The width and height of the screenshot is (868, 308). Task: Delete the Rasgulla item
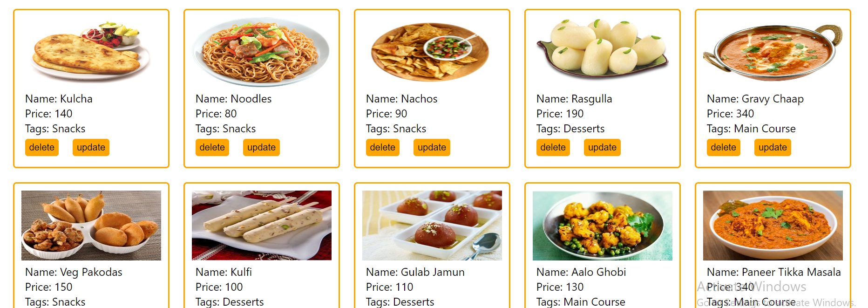tap(553, 147)
